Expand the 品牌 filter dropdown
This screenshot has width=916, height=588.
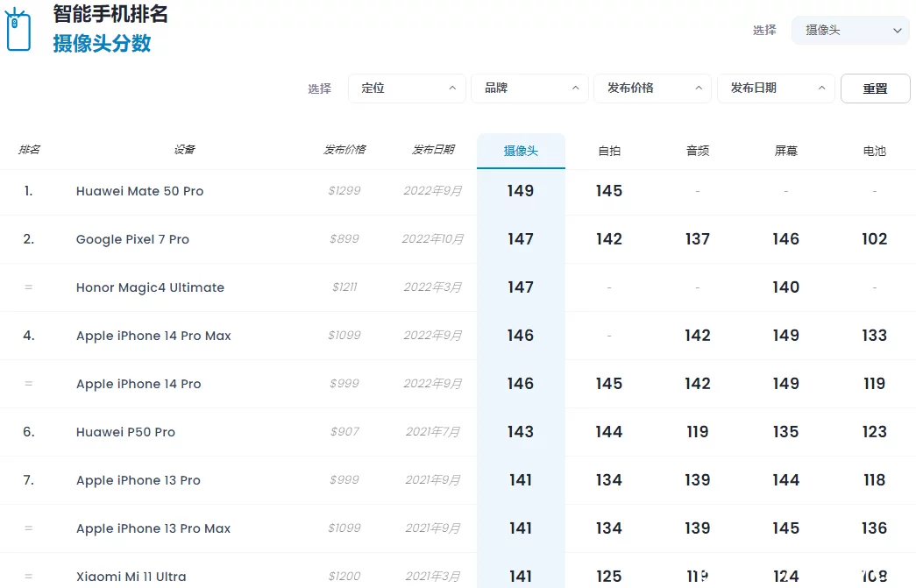529,89
